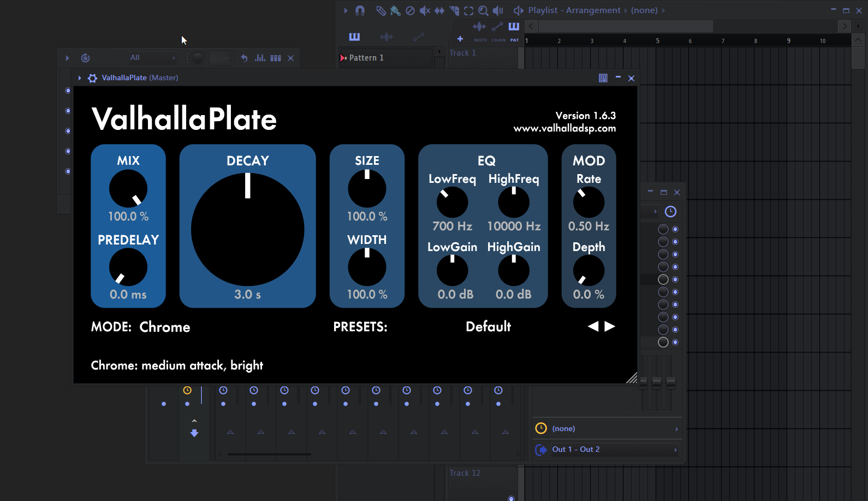Open the mixer options arrow menu
Image resolution: width=868 pixels, height=501 pixels.
68,58
